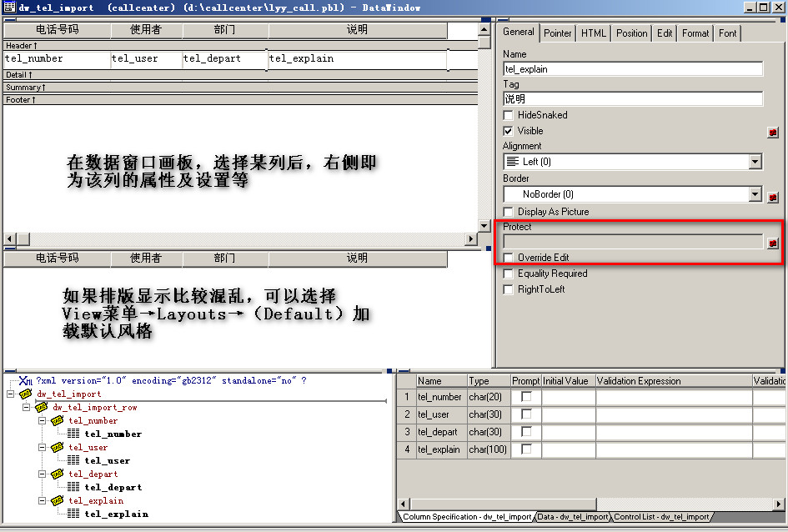Viewport: 788px width, 532px height.
Task: Click the Header band bar
Action: coord(240,46)
